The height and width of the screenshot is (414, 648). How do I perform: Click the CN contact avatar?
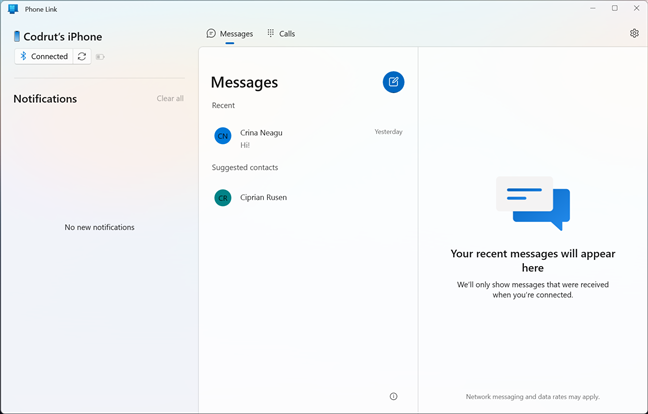click(x=222, y=136)
